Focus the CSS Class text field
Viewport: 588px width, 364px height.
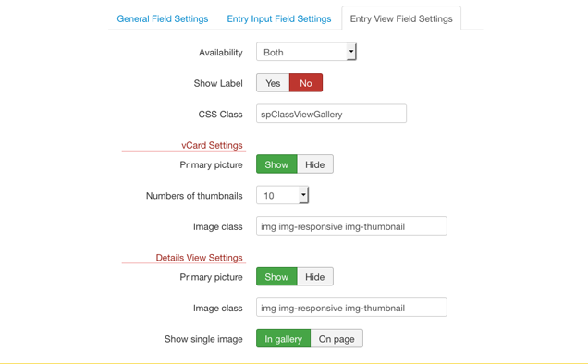point(331,114)
